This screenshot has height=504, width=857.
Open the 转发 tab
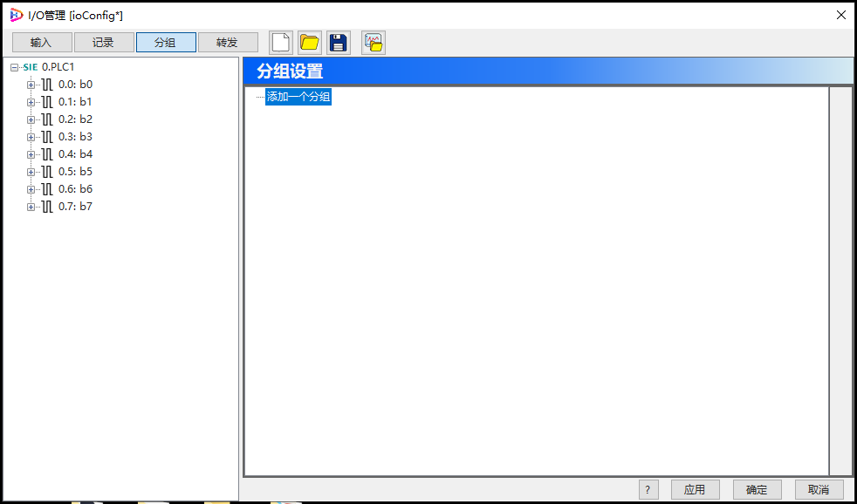coord(228,43)
